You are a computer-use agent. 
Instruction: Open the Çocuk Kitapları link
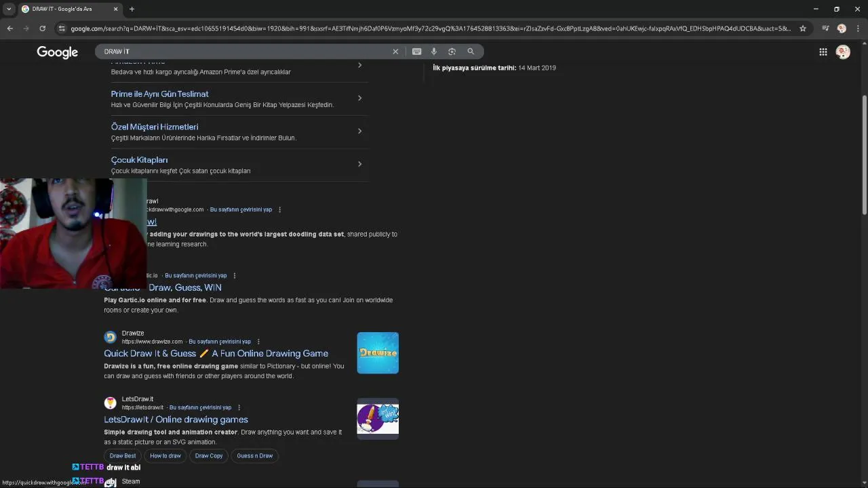pyautogui.click(x=139, y=160)
